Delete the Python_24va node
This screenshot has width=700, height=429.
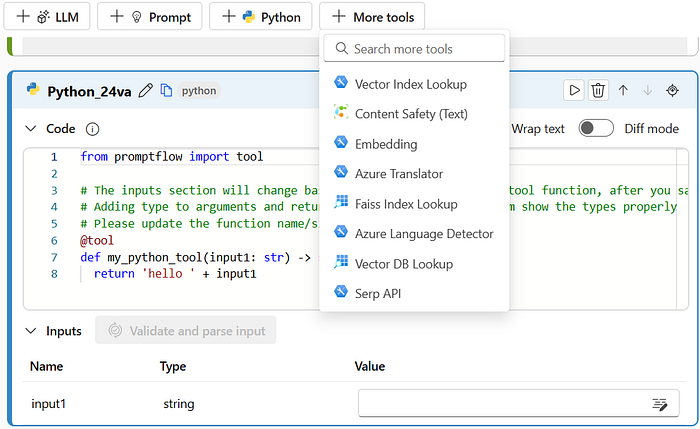598,90
